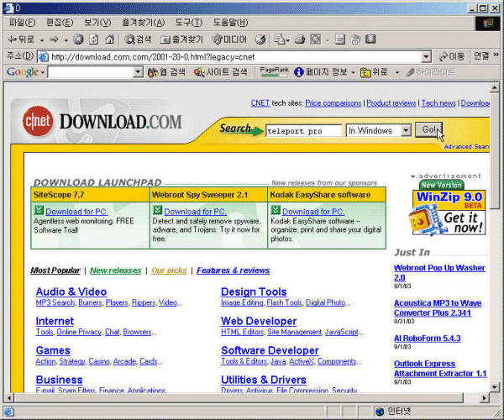Open the 도움말(H) menu
The width and height of the screenshot is (504, 420).
(230, 23)
